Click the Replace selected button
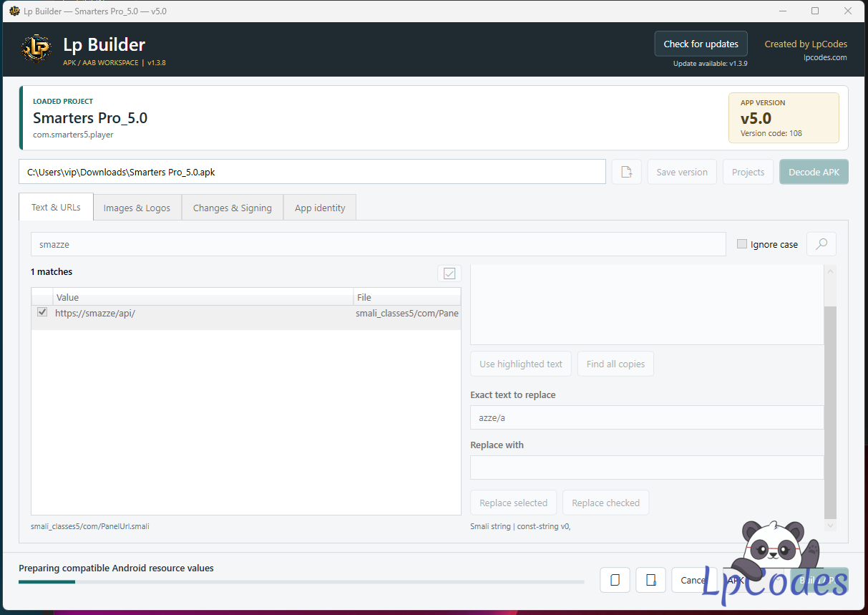The width and height of the screenshot is (868, 615). 513,503
